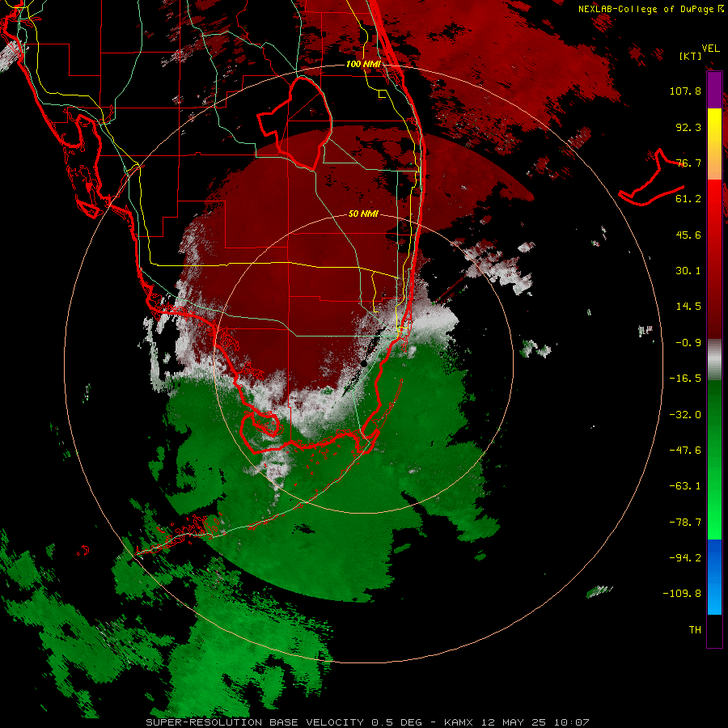This screenshot has width=728, height=728.
Task: Click the -109.8 legend value
Action: [x=682, y=594]
